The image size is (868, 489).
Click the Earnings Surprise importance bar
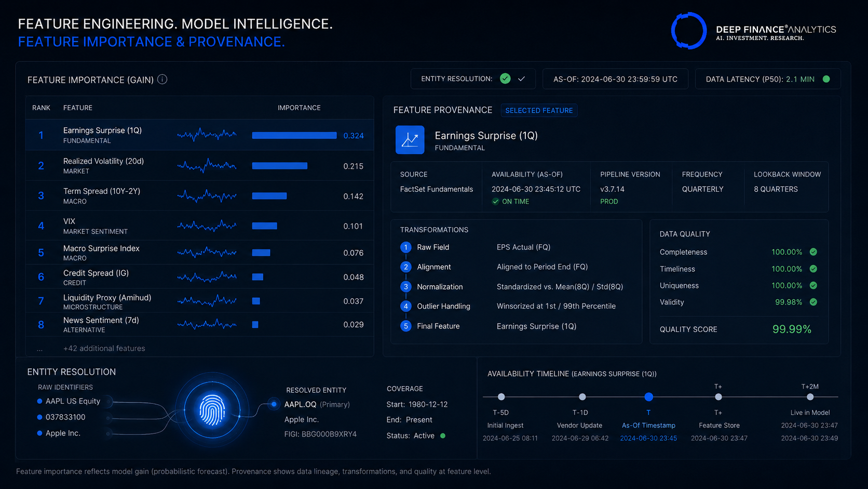pos(294,136)
